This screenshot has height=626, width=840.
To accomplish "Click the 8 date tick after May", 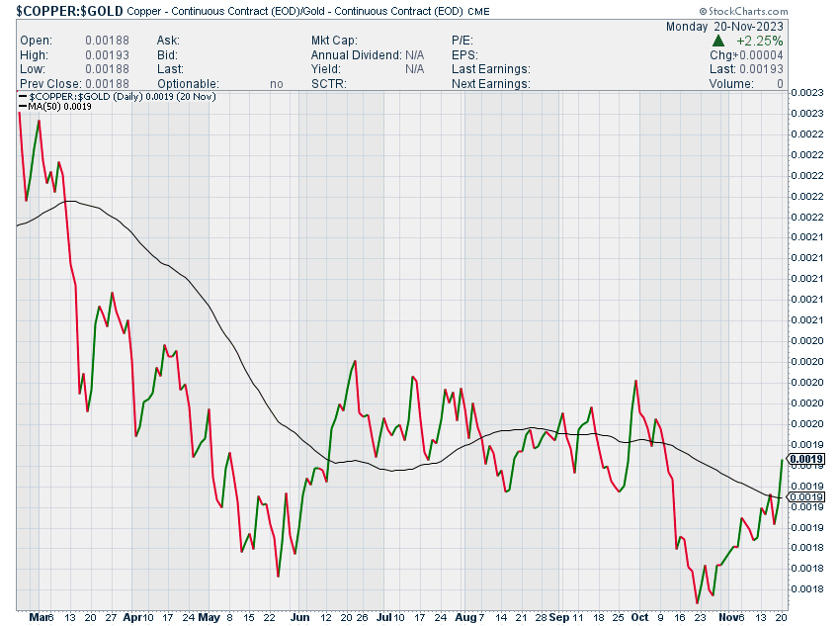I will 229,617.
